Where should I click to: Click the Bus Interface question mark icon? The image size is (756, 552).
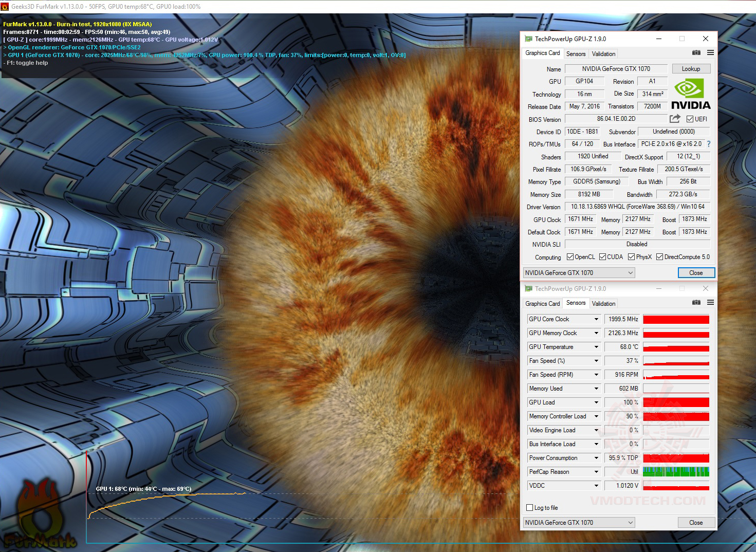709,144
